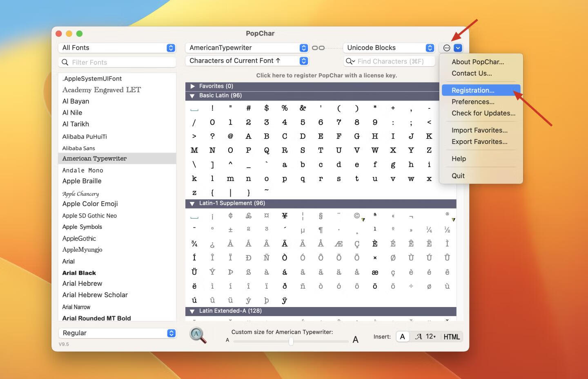Image resolution: width=588 pixels, height=379 pixels.
Task: Click the register PopChar license key link
Action: (x=326, y=75)
